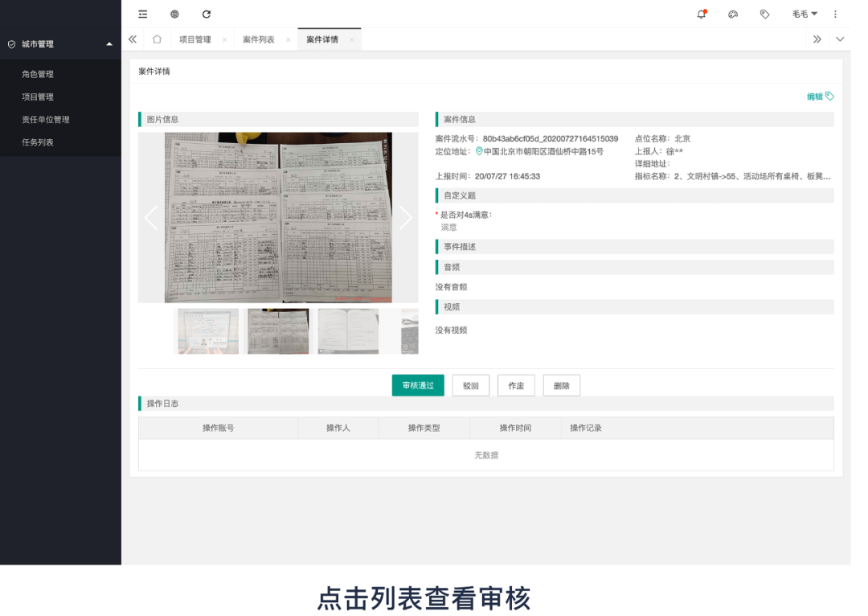The height and width of the screenshot is (616, 868).
Task: Click the 满意 answer text
Action: 449,228
